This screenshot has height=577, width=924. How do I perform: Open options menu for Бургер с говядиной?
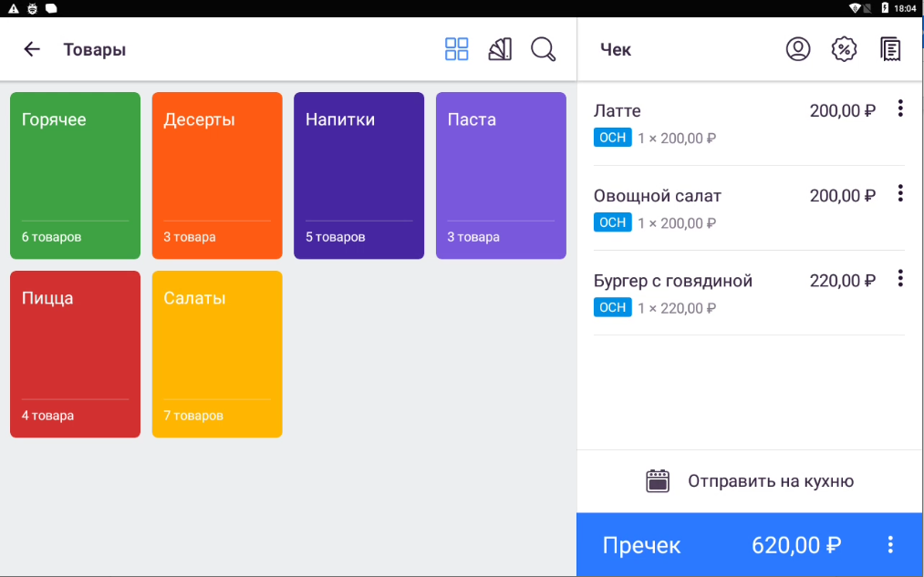point(900,278)
